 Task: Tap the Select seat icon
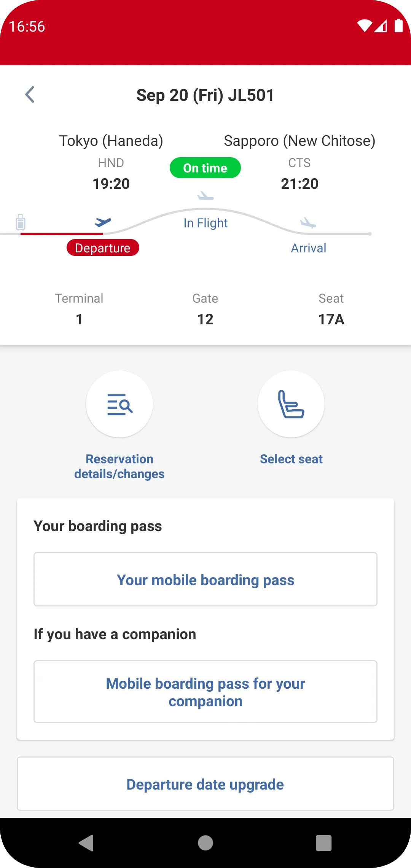coord(291,404)
